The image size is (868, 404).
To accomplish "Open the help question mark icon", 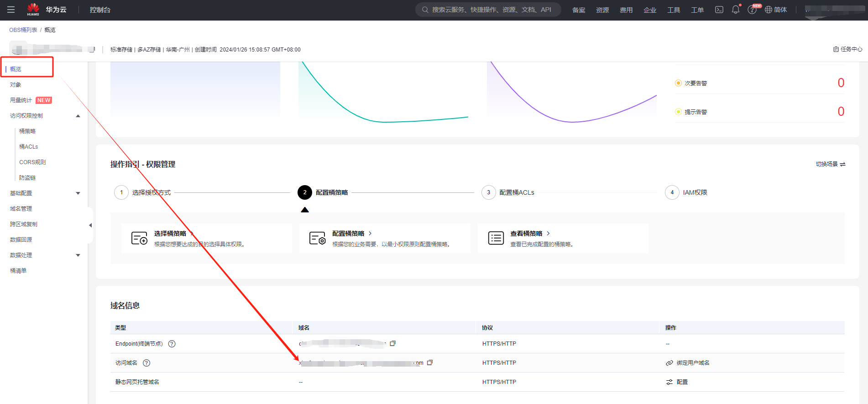I will click(752, 10).
